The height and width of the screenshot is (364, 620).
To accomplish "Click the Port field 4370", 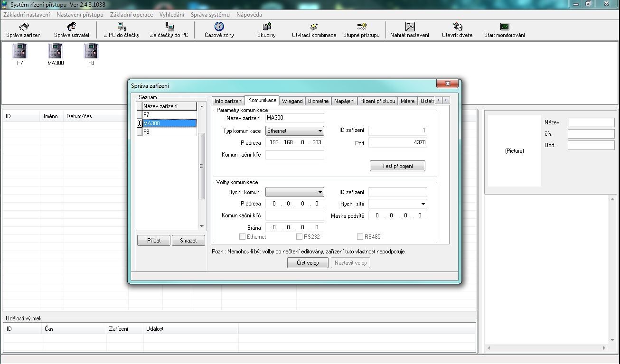I will [398, 142].
